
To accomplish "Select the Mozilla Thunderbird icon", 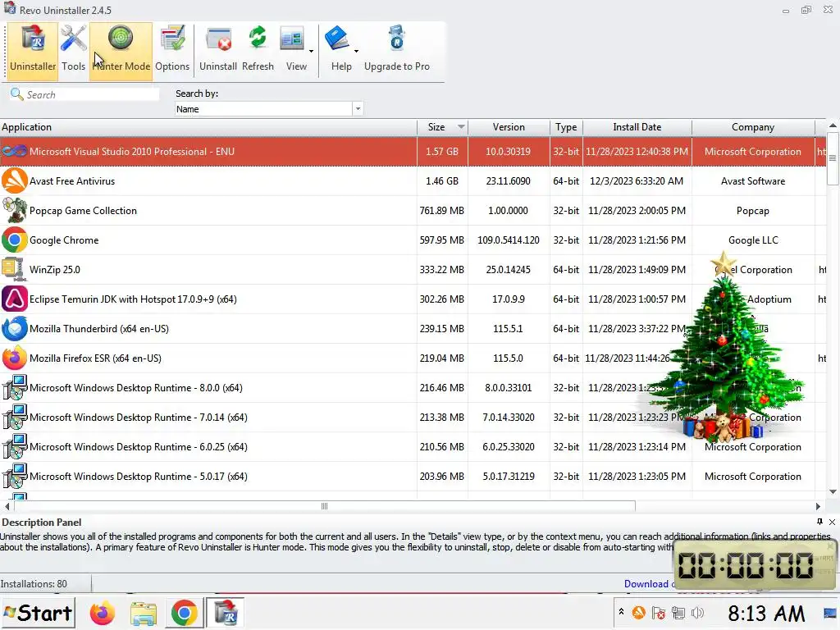I will click(15, 328).
